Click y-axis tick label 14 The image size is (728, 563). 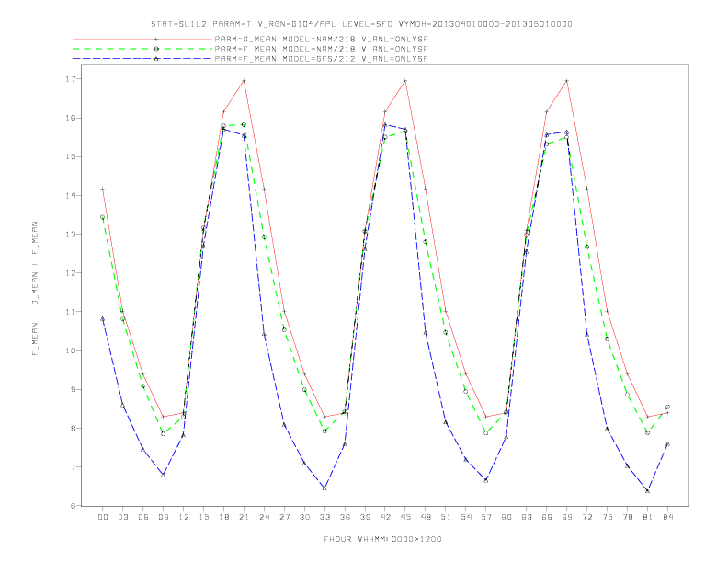click(x=70, y=196)
